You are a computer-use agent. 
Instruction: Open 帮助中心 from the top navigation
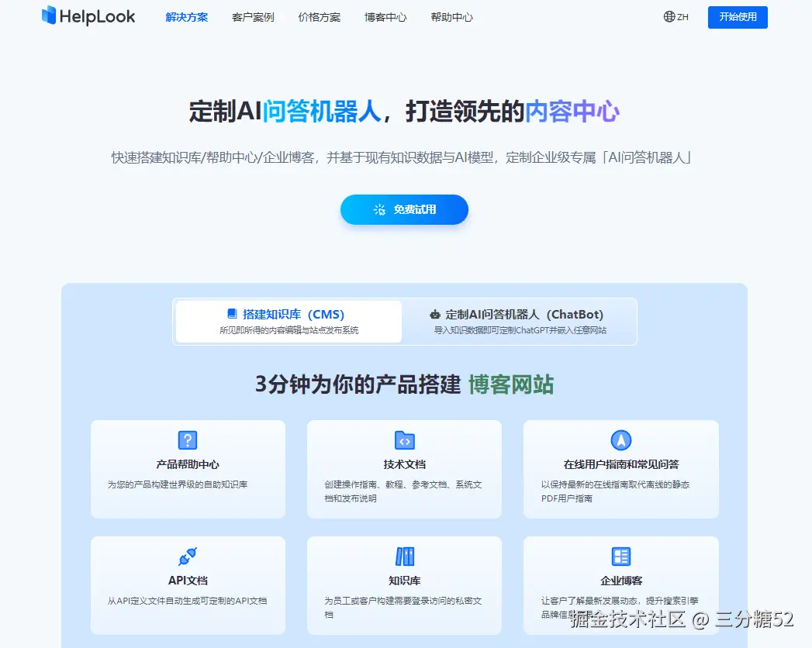pyautogui.click(x=452, y=16)
